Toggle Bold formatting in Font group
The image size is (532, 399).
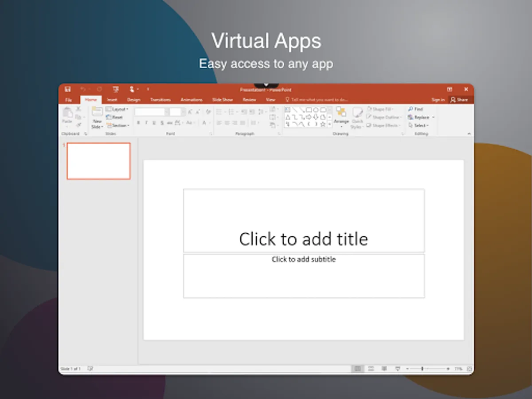pos(138,123)
